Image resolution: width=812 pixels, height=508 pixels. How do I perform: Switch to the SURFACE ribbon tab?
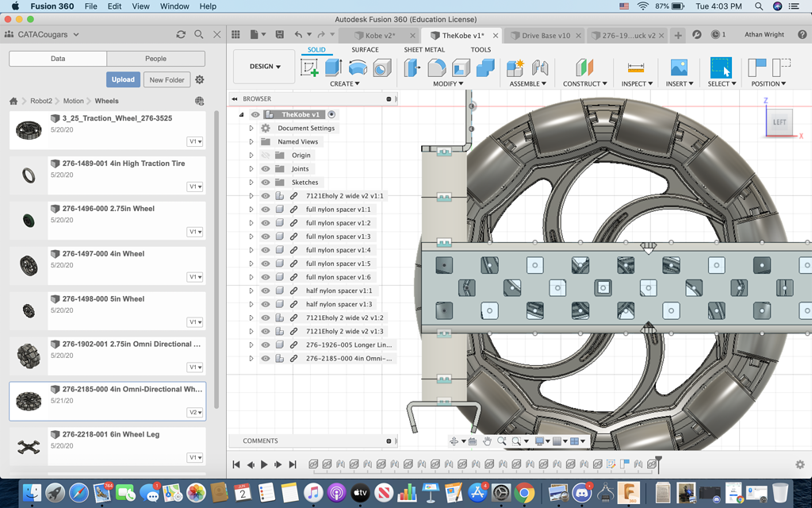click(x=365, y=50)
